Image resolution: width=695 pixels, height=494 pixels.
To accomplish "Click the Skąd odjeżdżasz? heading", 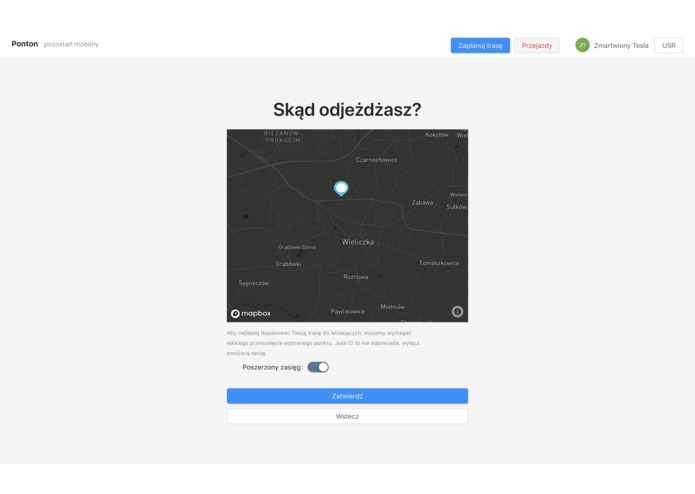I will [347, 109].
